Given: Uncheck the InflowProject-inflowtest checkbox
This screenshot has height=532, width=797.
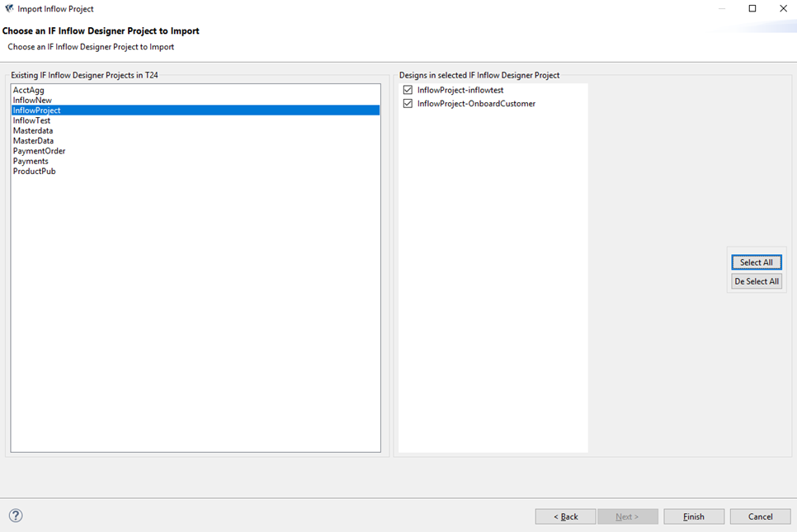Looking at the screenshot, I should (x=408, y=90).
